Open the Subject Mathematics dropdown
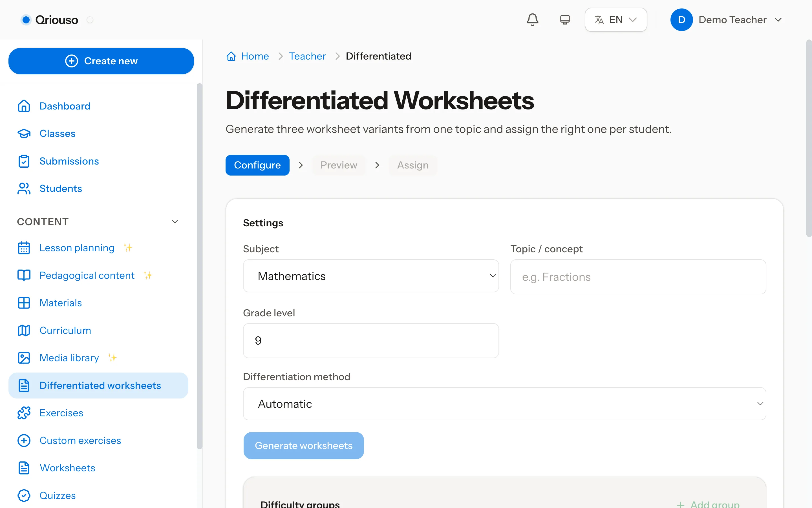812x508 pixels. [x=371, y=276]
